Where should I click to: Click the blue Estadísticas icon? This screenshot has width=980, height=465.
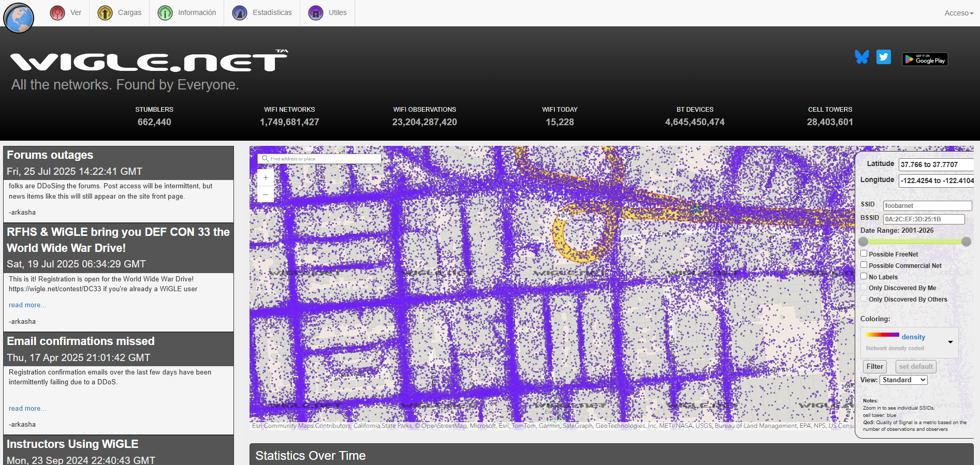click(x=240, y=13)
